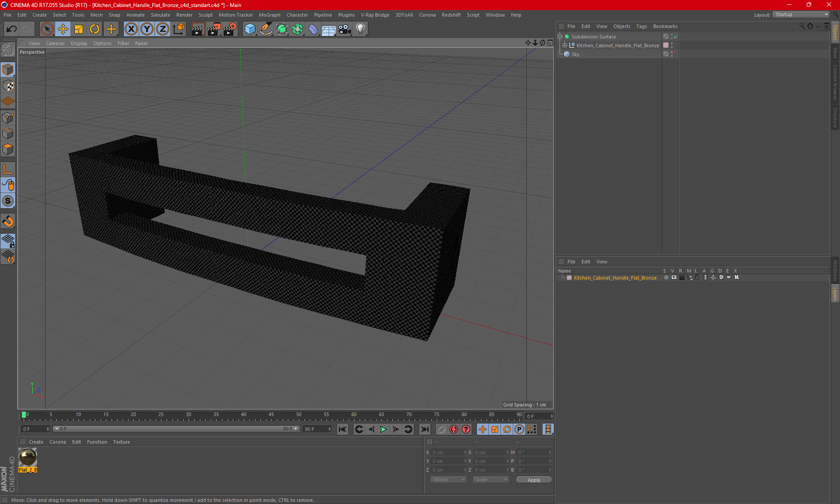Screen dimensions: 840x504
Task: Click Record Active Objects button
Action: click(441, 429)
